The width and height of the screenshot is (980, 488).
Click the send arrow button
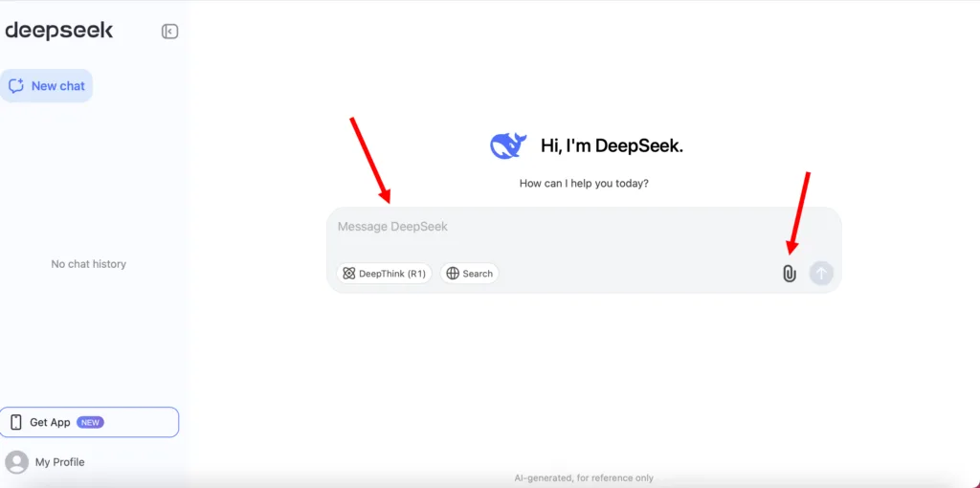821,274
